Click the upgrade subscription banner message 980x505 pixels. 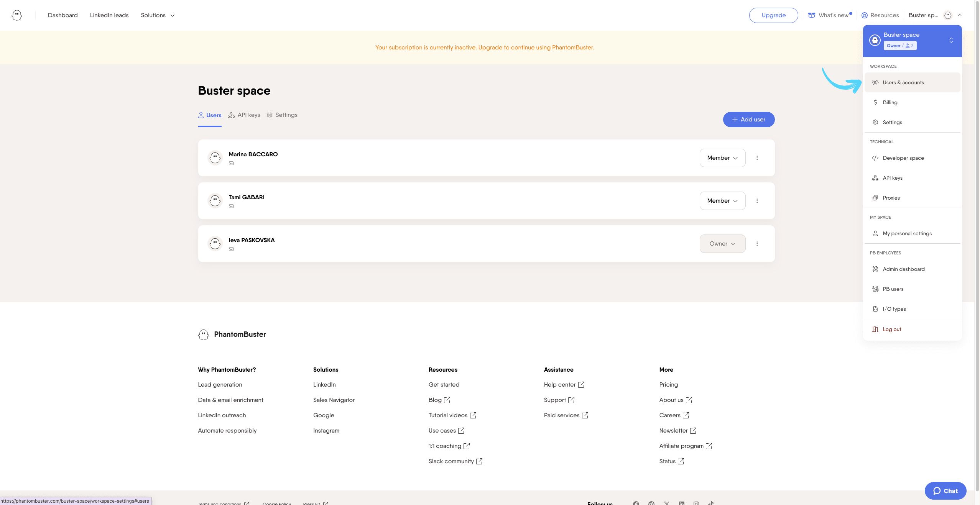click(485, 48)
